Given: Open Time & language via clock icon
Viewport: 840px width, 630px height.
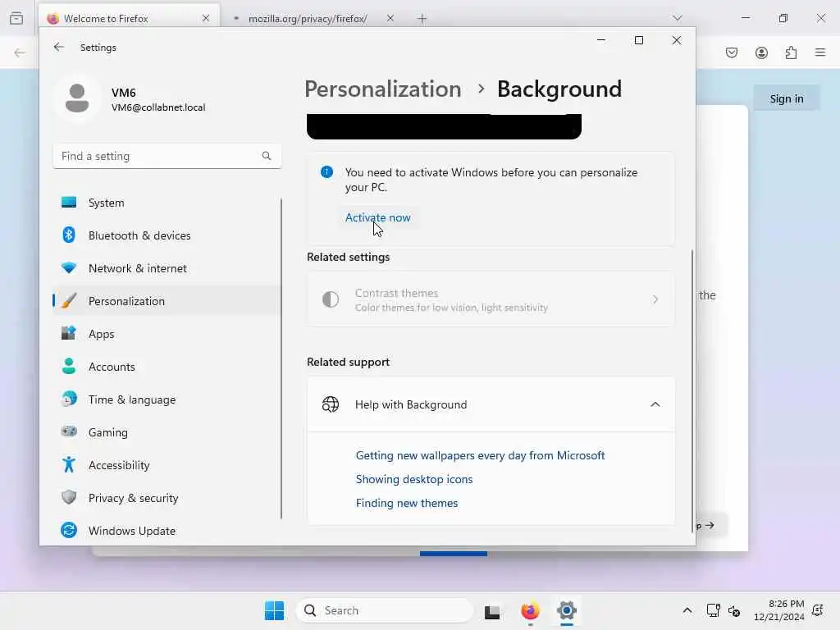Looking at the screenshot, I should pyautogui.click(x=69, y=399).
